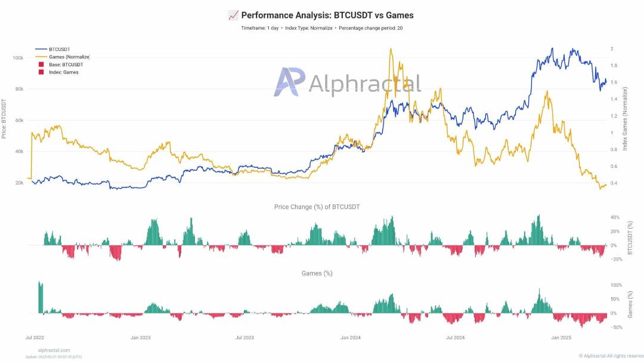Click the Index: Games red legend swatch
Image resolution: width=644 pixels, height=363 pixels.
[x=41, y=72]
